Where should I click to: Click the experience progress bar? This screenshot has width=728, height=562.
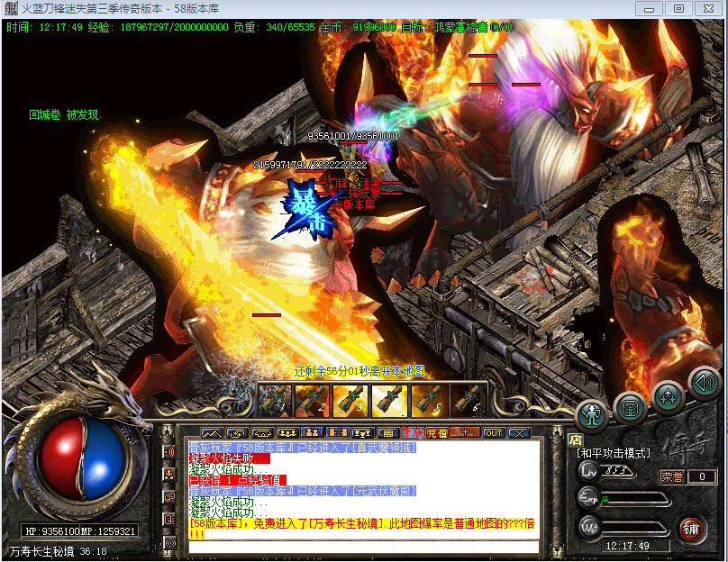pyautogui.click(x=635, y=499)
